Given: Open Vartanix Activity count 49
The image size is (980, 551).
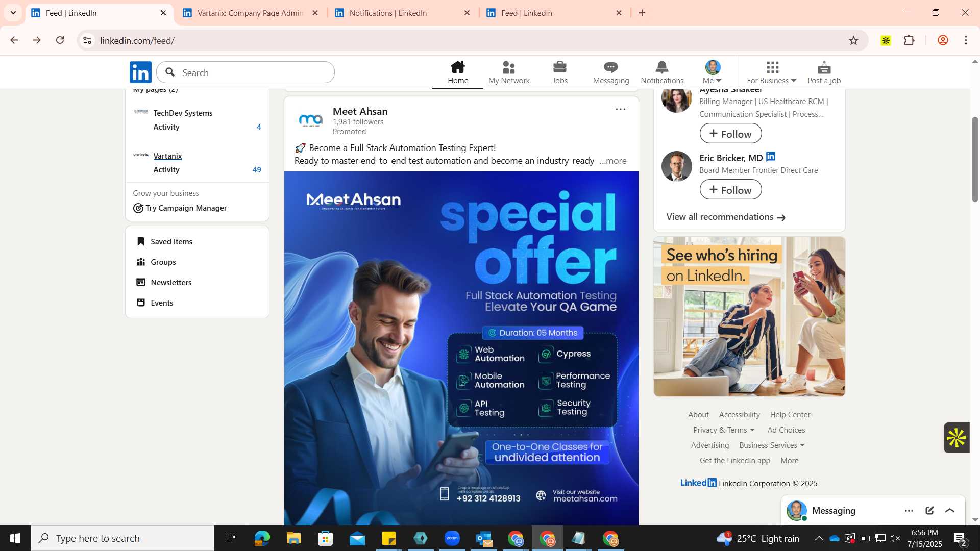Looking at the screenshot, I should point(257,170).
